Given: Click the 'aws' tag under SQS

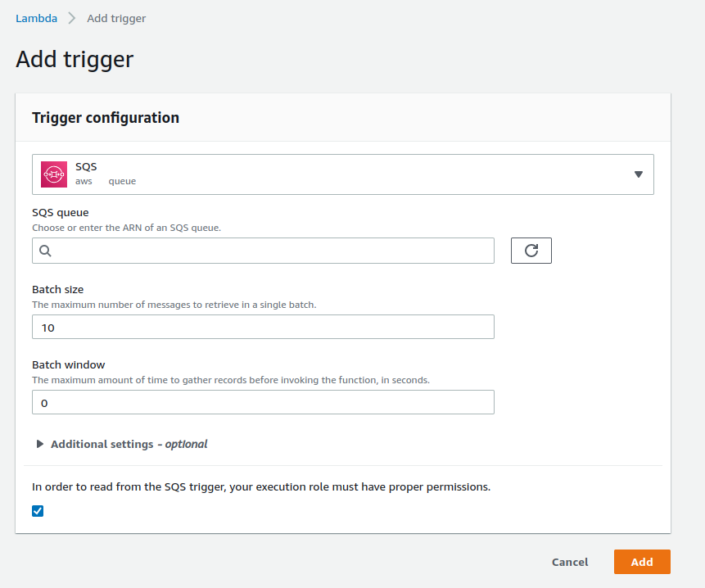Looking at the screenshot, I should pos(84,182).
